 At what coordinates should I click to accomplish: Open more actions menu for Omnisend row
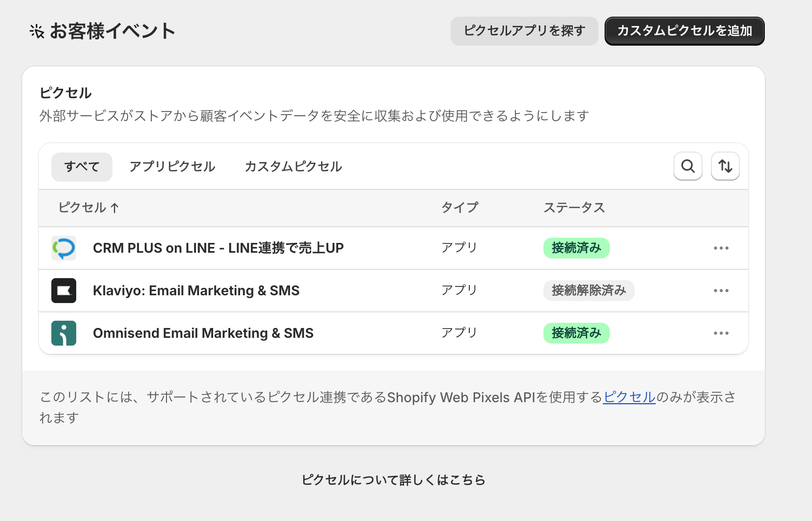tap(721, 333)
